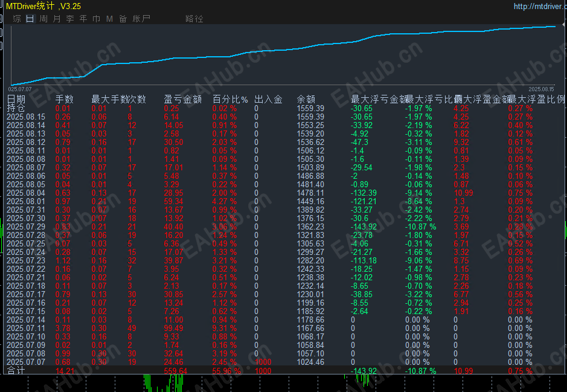Image resolution: width=567 pixels, height=392 pixels.
Task: Open the 季 quarterly tab
Action: [x=70, y=19]
